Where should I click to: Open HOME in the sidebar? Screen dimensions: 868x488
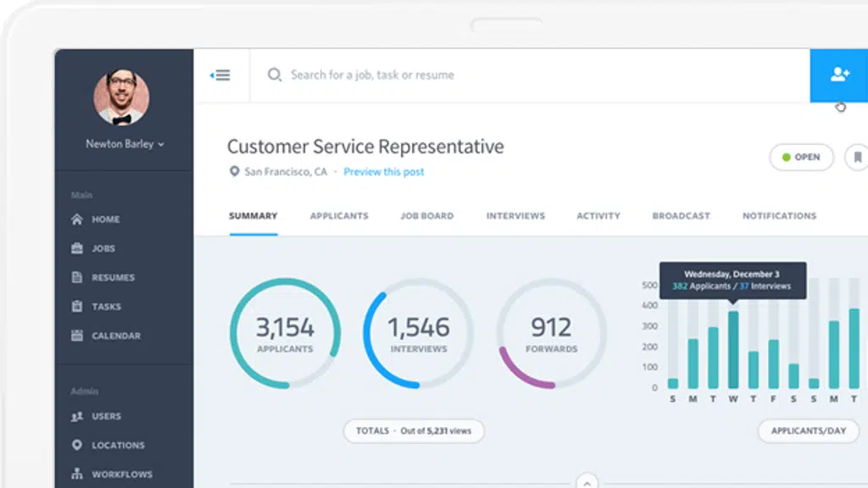tap(106, 219)
